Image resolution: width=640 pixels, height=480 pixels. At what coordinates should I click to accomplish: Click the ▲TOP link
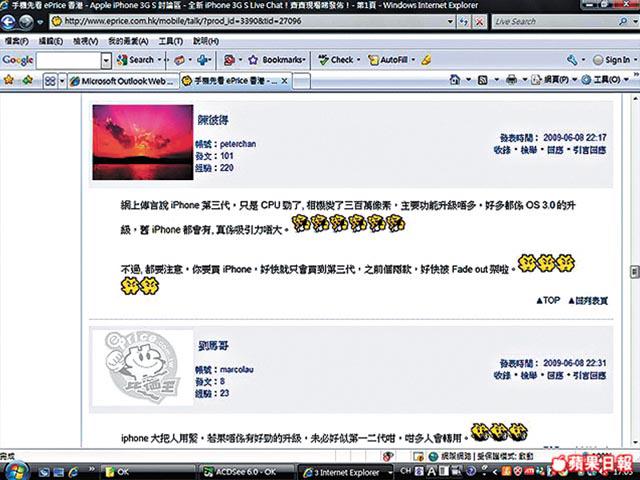click(x=548, y=300)
